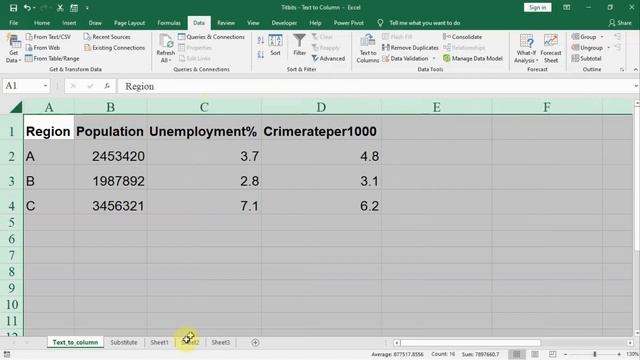Click From Web in Get & Transform

coord(42,48)
